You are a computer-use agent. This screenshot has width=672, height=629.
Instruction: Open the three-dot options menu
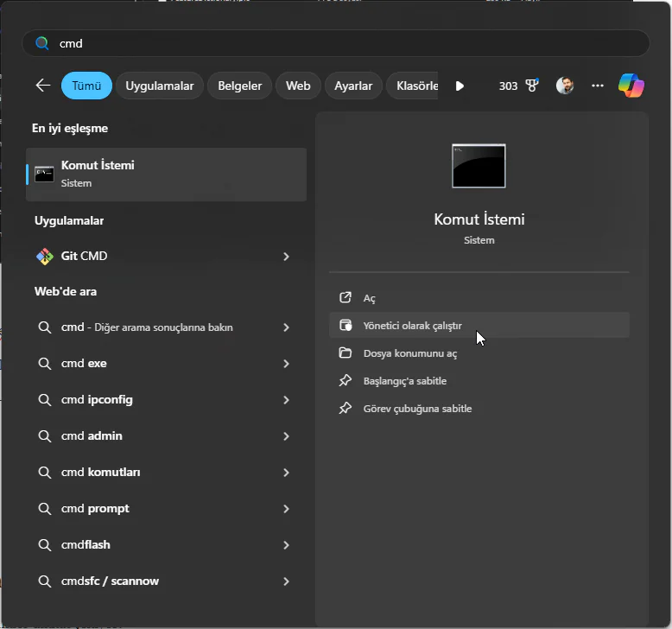(598, 86)
